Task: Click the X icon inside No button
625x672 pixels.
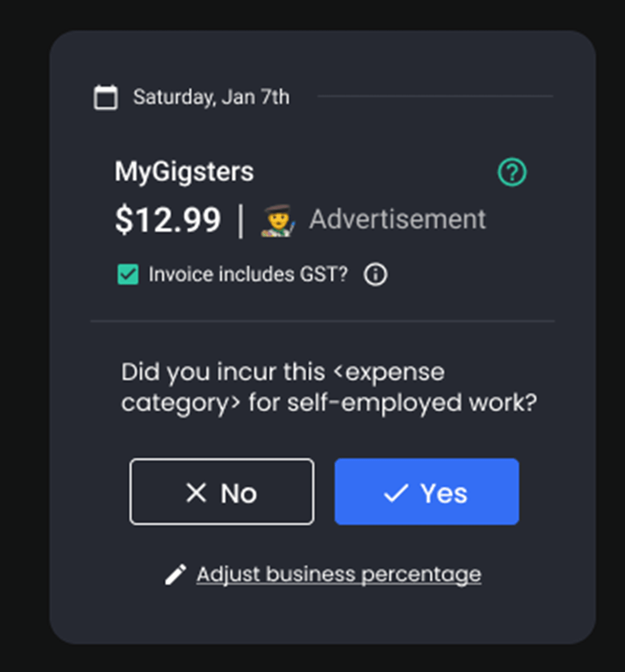Action: tap(196, 493)
